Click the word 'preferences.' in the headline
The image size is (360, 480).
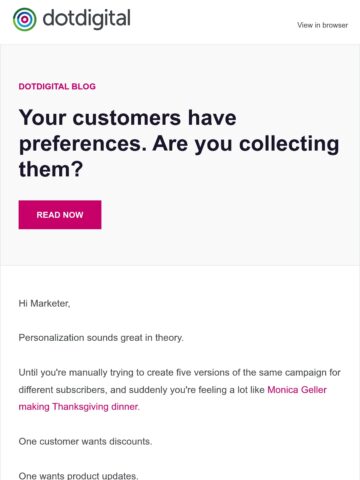[x=83, y=144]
